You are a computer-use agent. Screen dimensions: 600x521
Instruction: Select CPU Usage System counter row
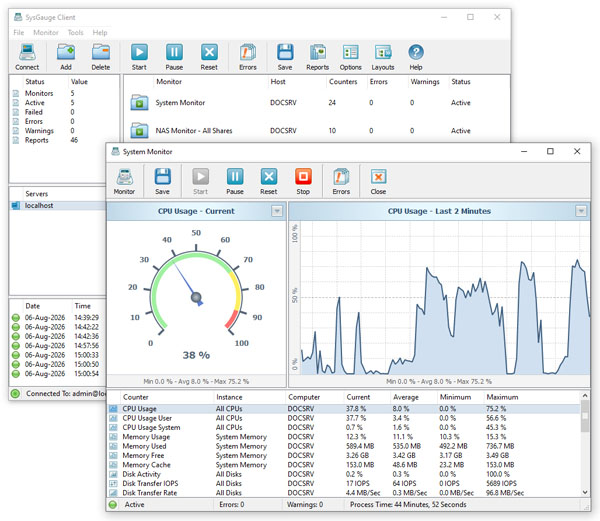[344, 427]
